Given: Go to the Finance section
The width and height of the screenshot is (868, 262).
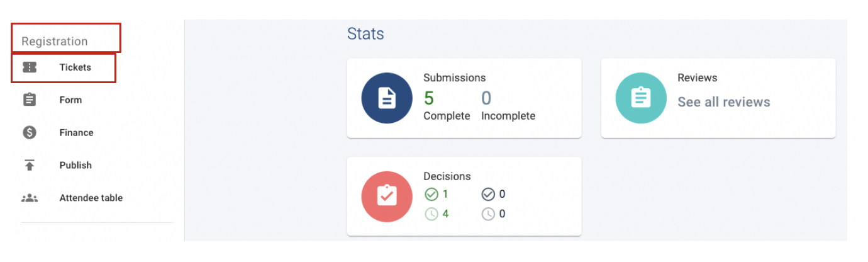Looking at the screenshot, I should tap(76, 133).
